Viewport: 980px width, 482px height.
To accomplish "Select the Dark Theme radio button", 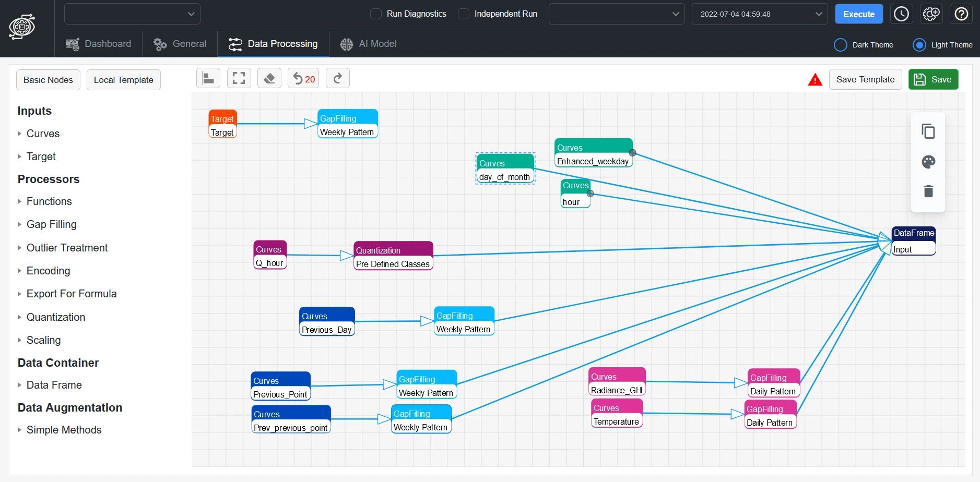I will point(841,45).
